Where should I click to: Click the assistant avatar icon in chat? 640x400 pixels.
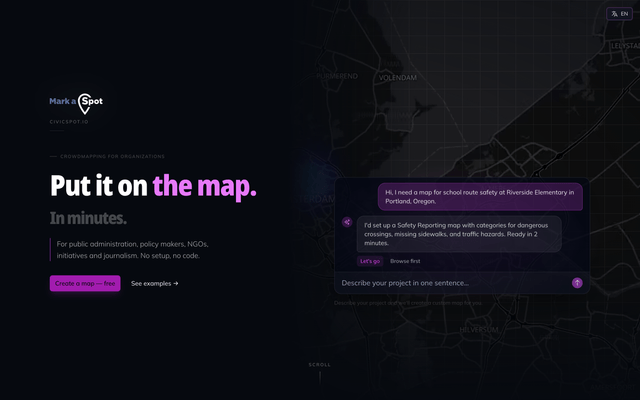347,222
